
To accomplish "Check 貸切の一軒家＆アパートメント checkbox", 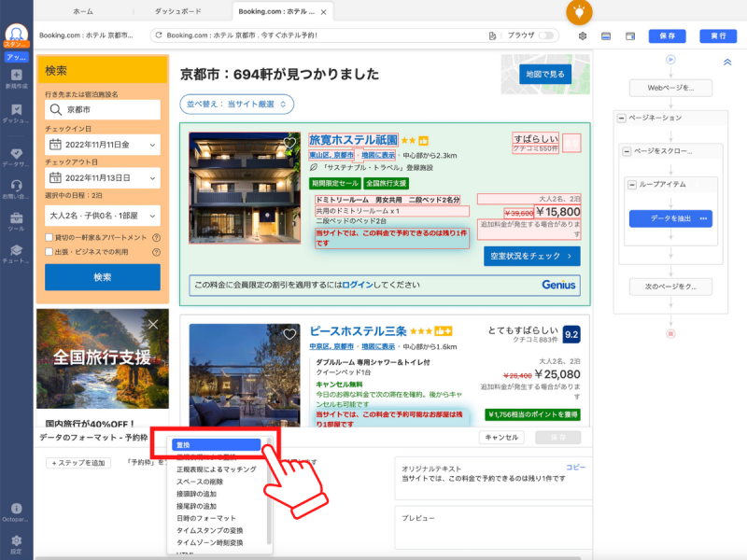I will coord(49,237).
